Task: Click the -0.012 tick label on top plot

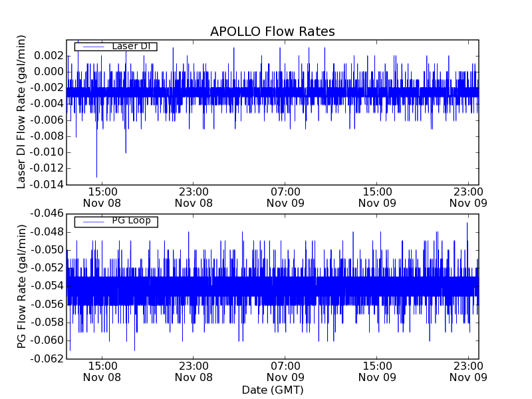Action: 47,168
